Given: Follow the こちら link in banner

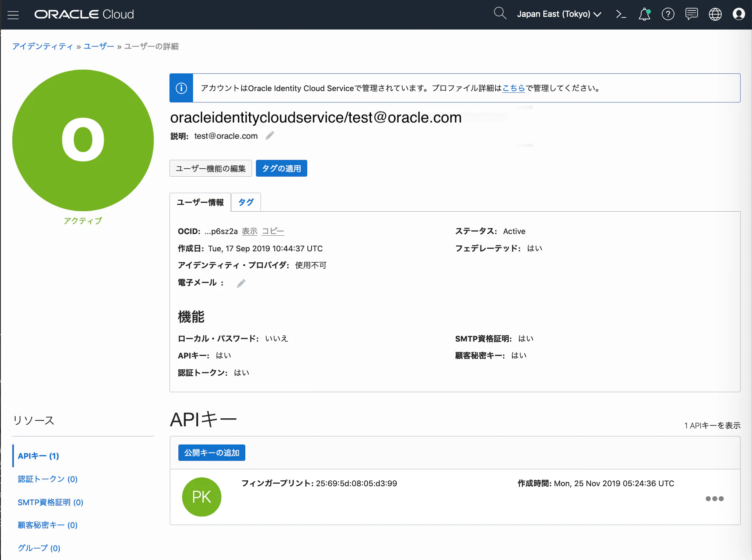Looking at the screenshot, I should coord(513,88).
